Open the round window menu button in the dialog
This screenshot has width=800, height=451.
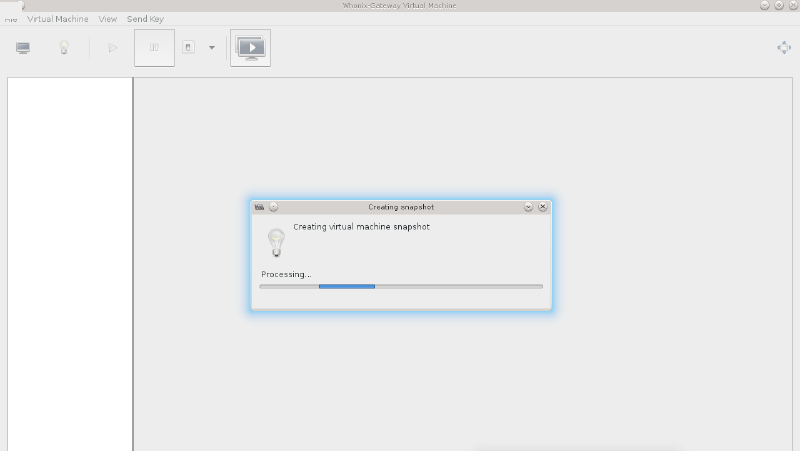pyautogui.click(x=273, y=207)
